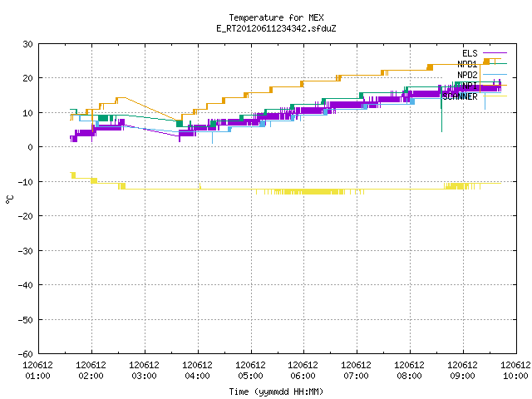Click the chart title 'Temperature for MEX'
The image size is (532, 399).
tap(276, 17)
